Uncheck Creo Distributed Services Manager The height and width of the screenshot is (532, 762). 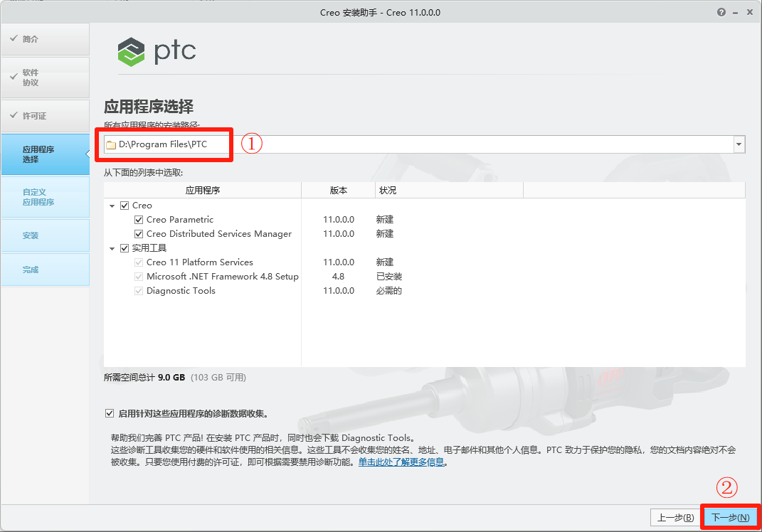coord(139,233)
